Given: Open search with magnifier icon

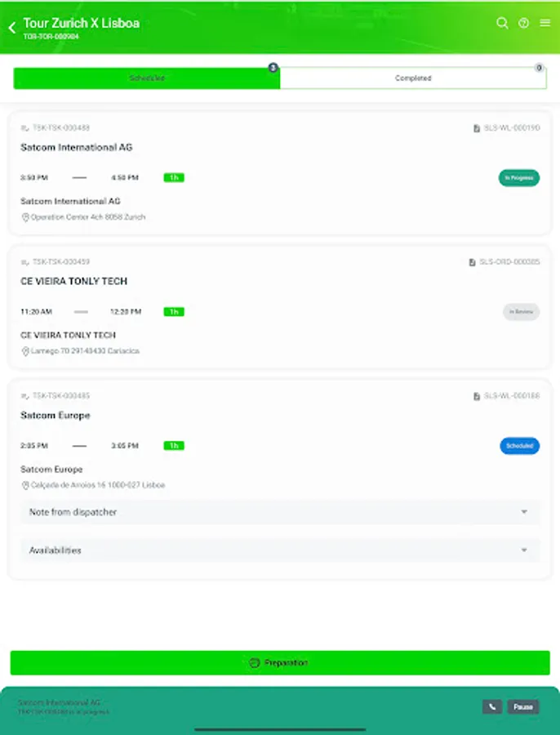Looking at the screenshot, I should click(502, 23).
